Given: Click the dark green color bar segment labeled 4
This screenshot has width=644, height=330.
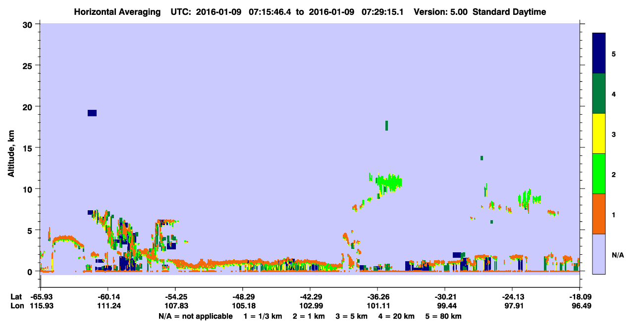Looking at the screenshot, I should click(599, 94).
